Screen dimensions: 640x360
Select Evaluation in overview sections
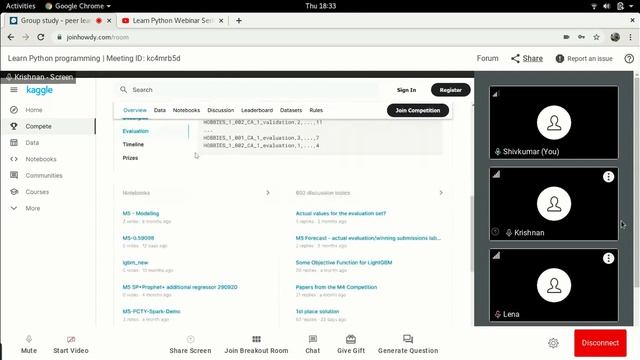(x=136, y=131)
